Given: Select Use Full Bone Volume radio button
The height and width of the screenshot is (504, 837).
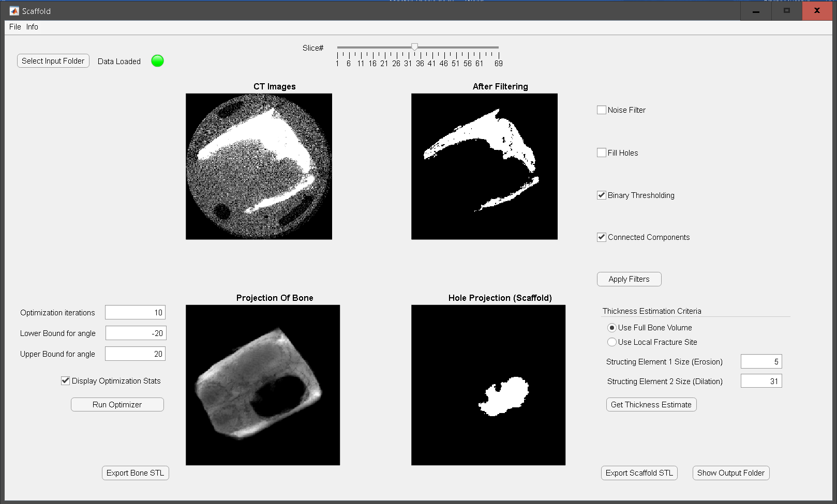Looking at the screenshot, I should click(x=612, y=328).
